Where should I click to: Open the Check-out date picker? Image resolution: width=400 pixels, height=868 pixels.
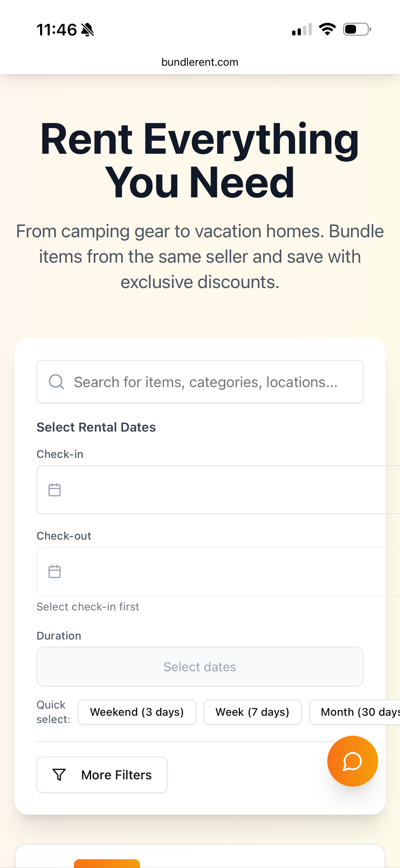pos(200,571)
